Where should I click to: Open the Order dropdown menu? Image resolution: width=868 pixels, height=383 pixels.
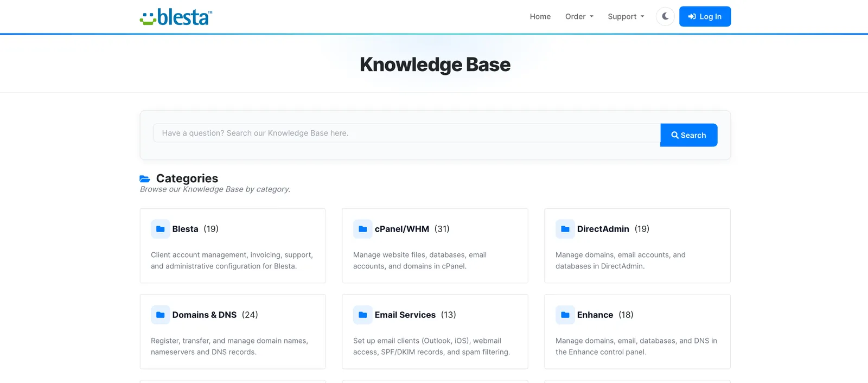click(x=579, y=17)
